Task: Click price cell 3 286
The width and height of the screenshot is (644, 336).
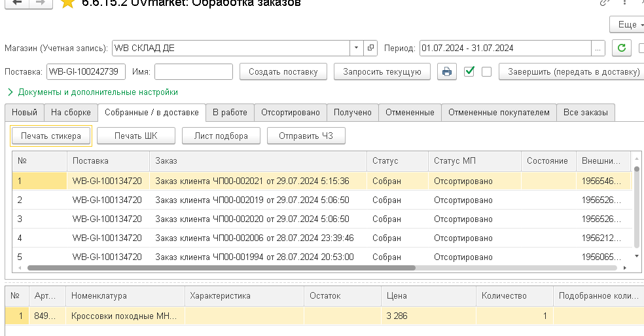Action: pos(429,316)
